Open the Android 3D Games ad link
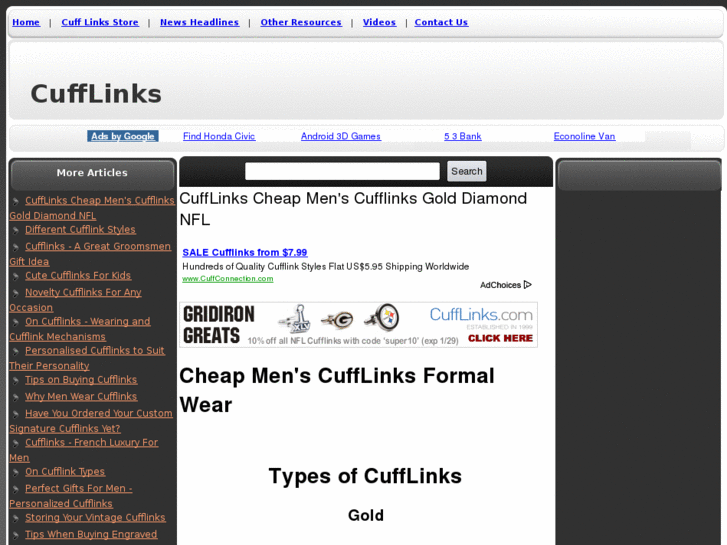The width and height of the screenshot is (727, 545). point(341,136)
